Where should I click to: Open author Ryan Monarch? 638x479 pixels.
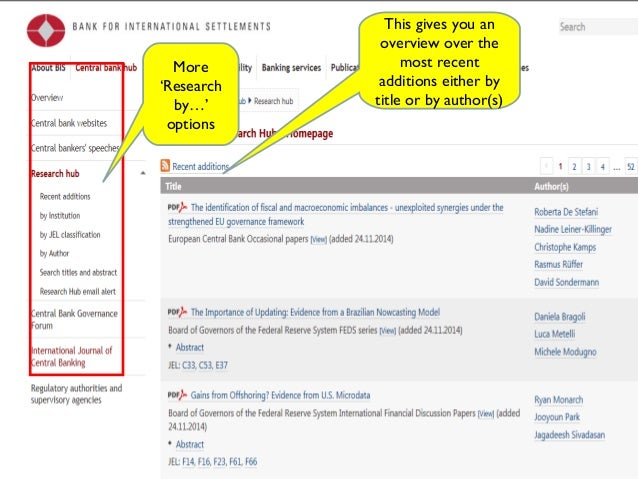(x=559, y=400)
